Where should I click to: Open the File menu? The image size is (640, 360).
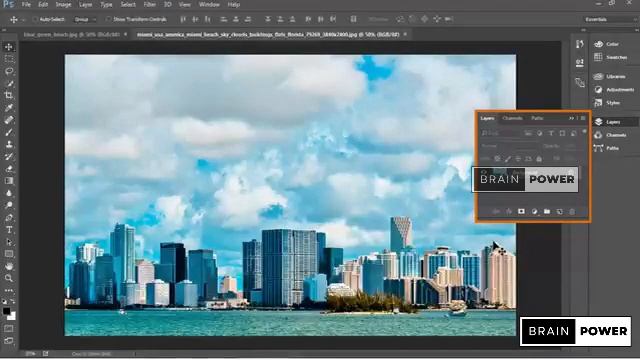coord(26,4)
